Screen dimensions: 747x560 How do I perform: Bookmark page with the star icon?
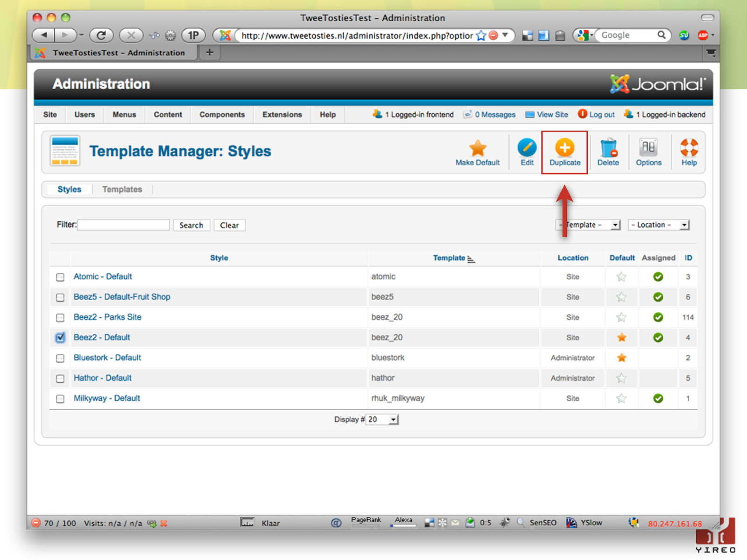click(481, 35)
